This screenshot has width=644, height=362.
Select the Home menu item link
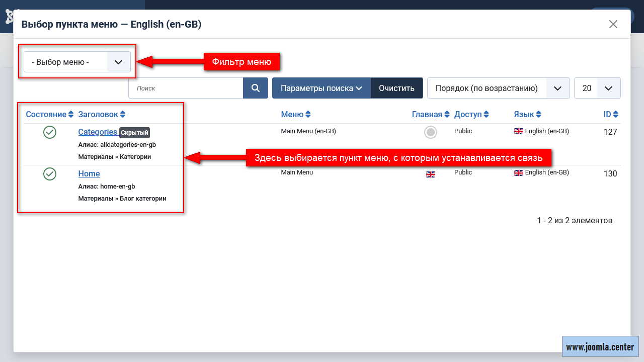pyautogui.click(x=89, y=174)
